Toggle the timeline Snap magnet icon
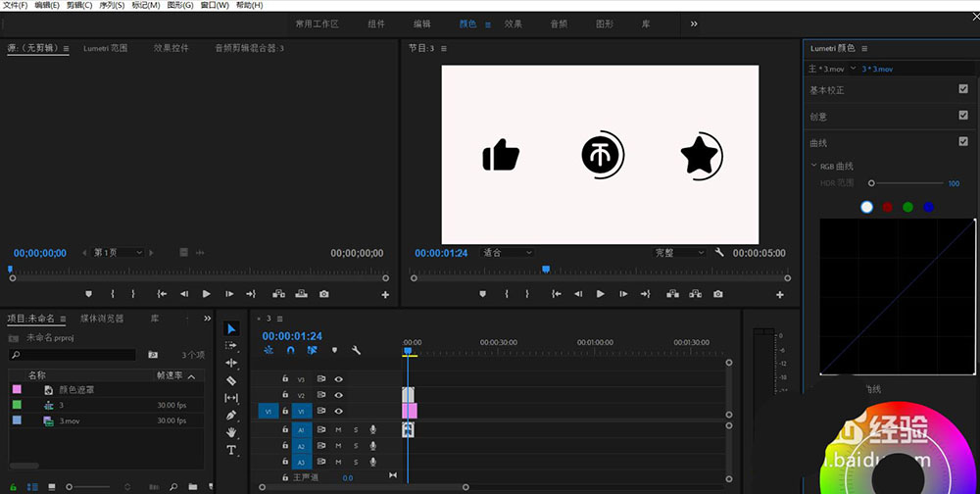Viewport: 980px width, 494px height. (x=290, y=350)
